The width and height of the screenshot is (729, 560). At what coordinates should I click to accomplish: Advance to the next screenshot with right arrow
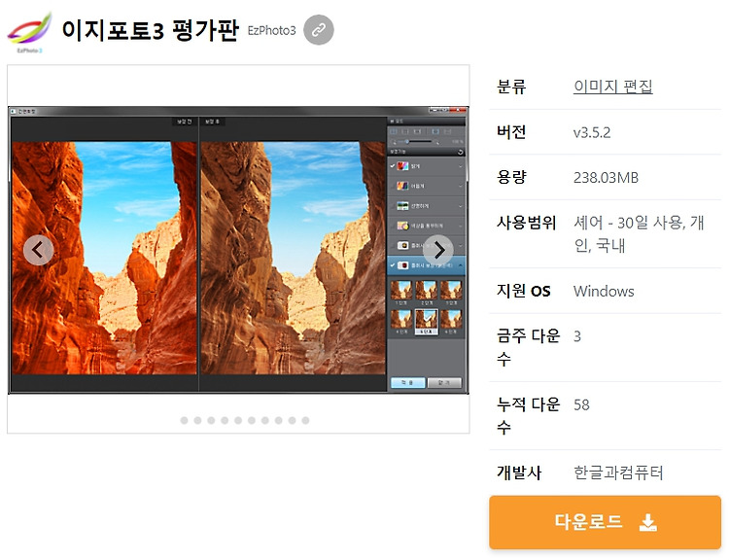tap(438, 250)
